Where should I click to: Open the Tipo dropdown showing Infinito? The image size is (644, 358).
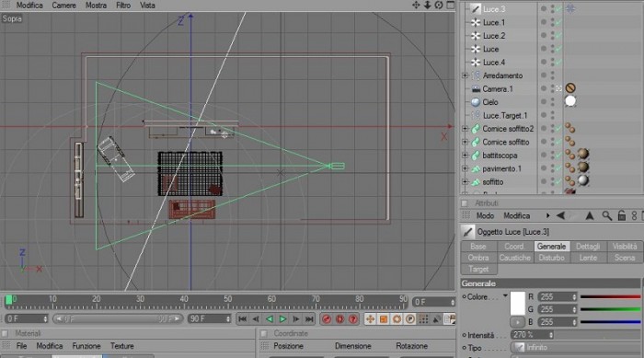(575, 348)
